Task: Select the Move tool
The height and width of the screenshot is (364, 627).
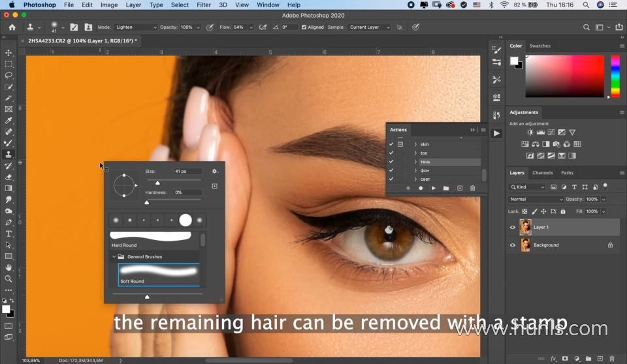Action: (8, 53)
